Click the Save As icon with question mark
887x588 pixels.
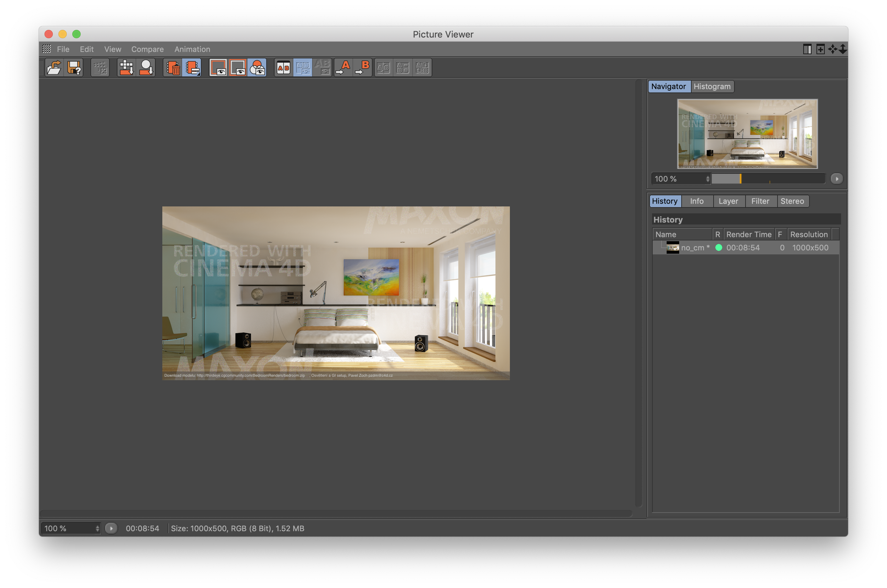tap(74, 68)
